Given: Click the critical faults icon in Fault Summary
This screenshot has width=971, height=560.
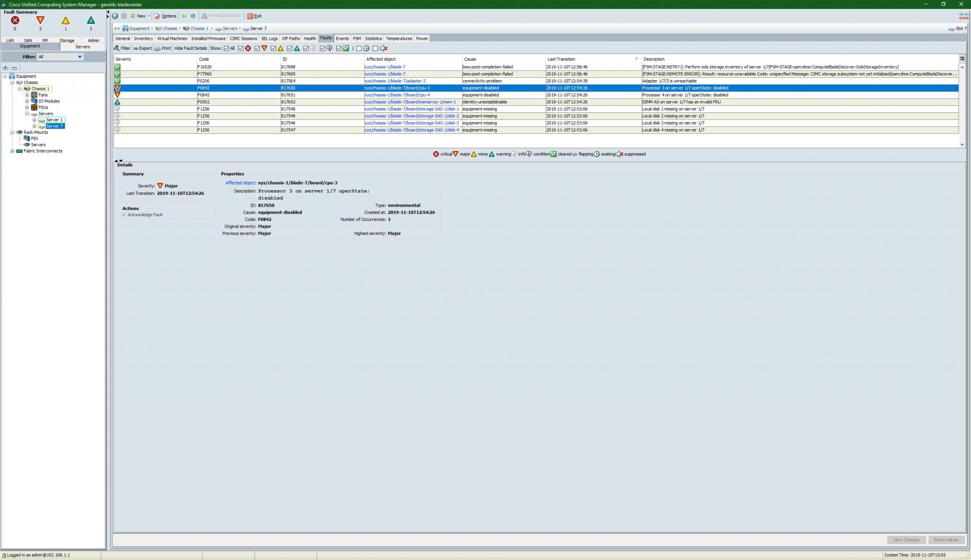Looking at the screenshot, I should coord(15,20).
